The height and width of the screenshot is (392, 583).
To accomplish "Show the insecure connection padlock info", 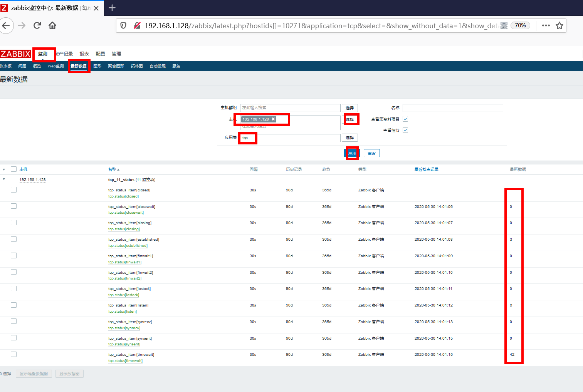I will (137, 26).
